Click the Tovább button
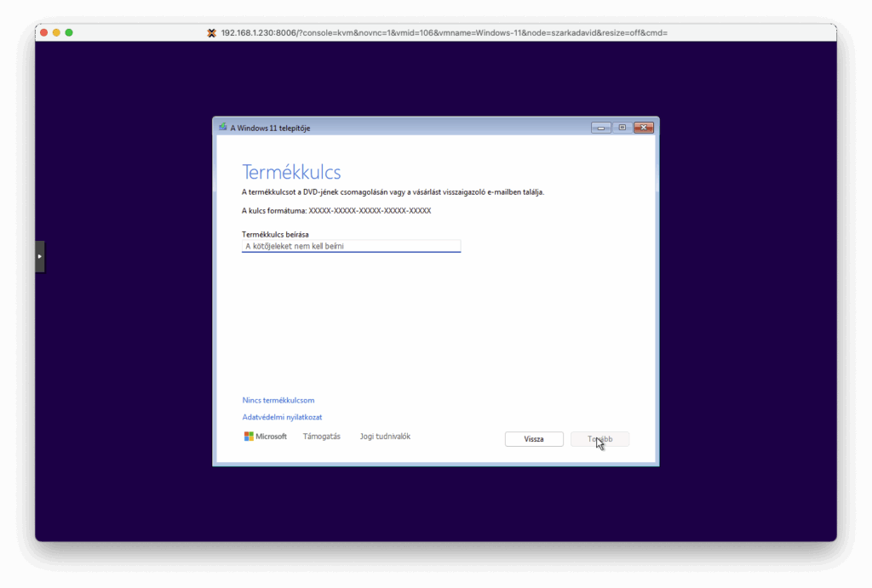The image size is (872, 588). coord(600,439)
